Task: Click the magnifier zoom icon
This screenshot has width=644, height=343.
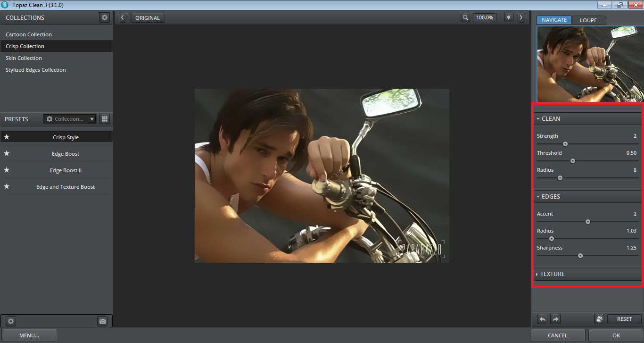Action: click(x=465, y=17)
